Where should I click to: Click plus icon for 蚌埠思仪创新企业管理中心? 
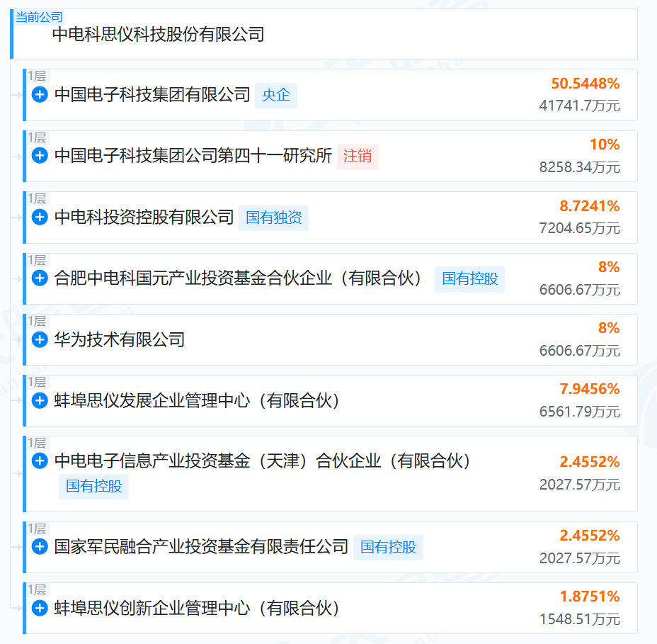coord(40,608)
